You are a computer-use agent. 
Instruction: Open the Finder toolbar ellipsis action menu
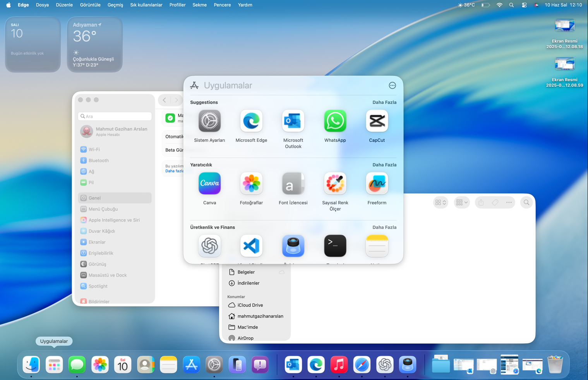coord(509,202)
